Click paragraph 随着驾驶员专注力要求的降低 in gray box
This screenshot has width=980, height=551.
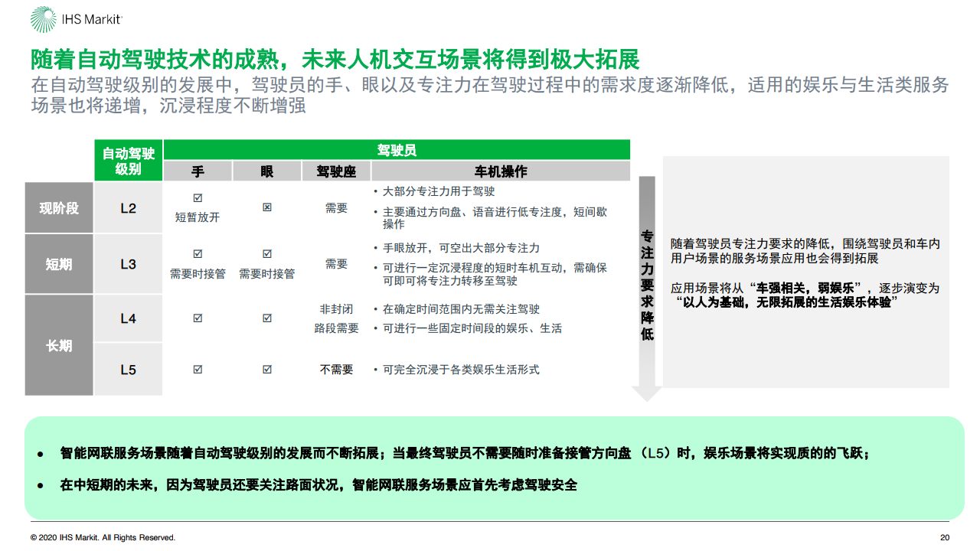[x=805, y=251]
